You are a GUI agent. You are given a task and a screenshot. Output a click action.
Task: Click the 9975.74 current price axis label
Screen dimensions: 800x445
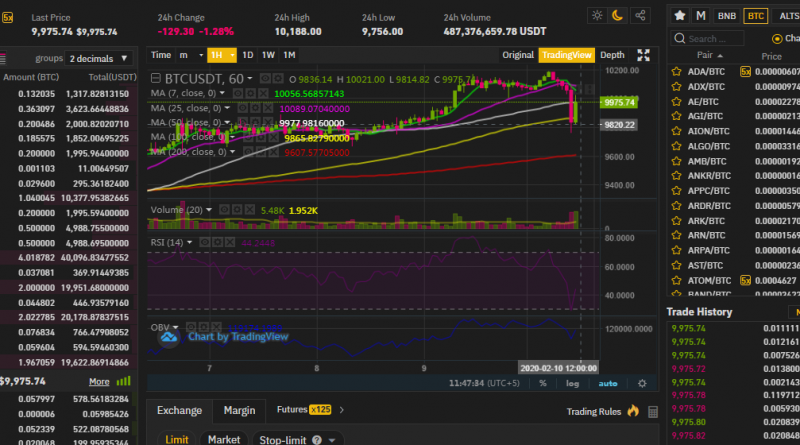tap(619, 102)
